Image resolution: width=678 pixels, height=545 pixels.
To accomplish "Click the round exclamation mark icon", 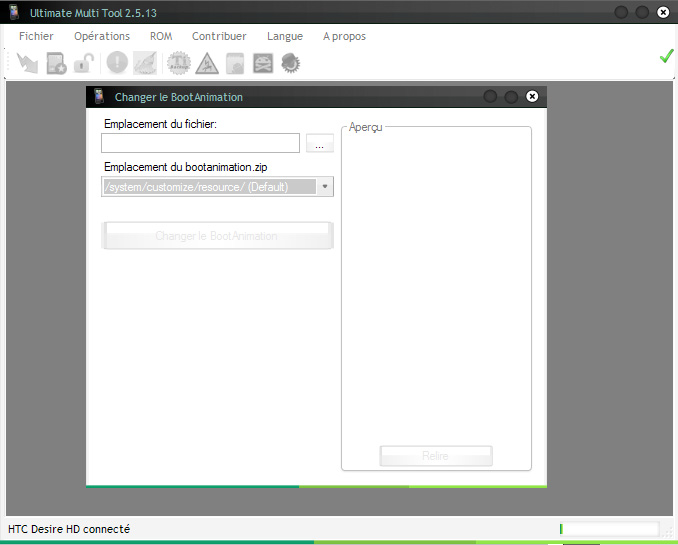I will point(117,63).
